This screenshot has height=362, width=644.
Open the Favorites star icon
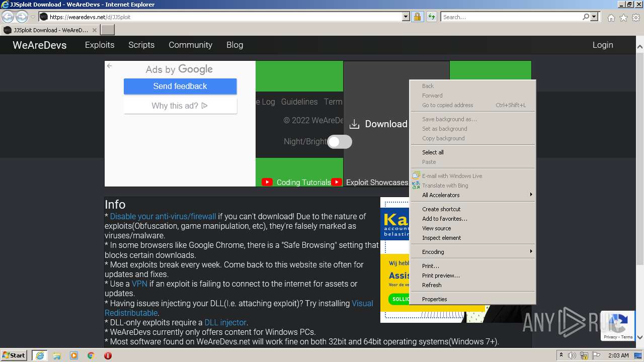pyautogui.click(x=623, y=18)
